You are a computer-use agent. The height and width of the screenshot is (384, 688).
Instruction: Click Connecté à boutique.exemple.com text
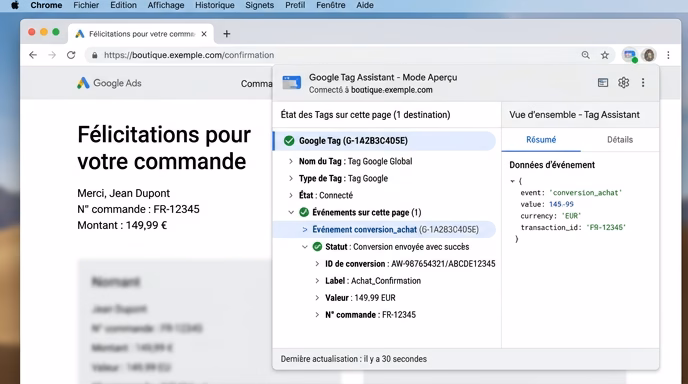tap(371, 90)
